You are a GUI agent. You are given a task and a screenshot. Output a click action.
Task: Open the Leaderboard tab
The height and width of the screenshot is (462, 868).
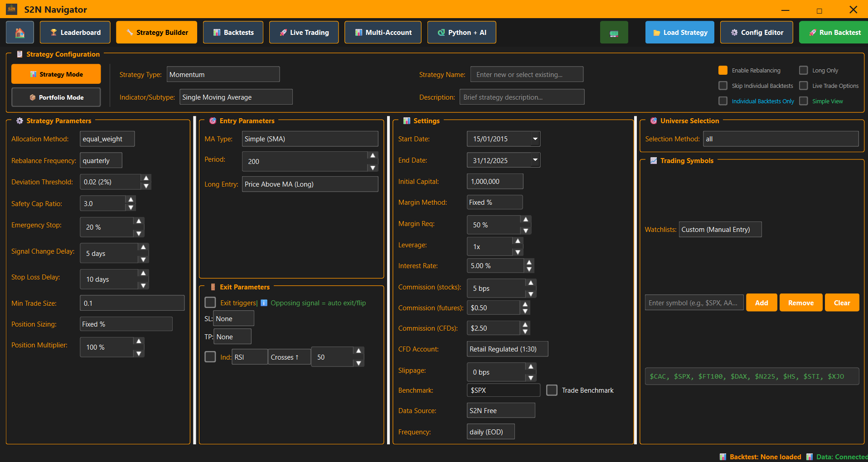[75, 33]
